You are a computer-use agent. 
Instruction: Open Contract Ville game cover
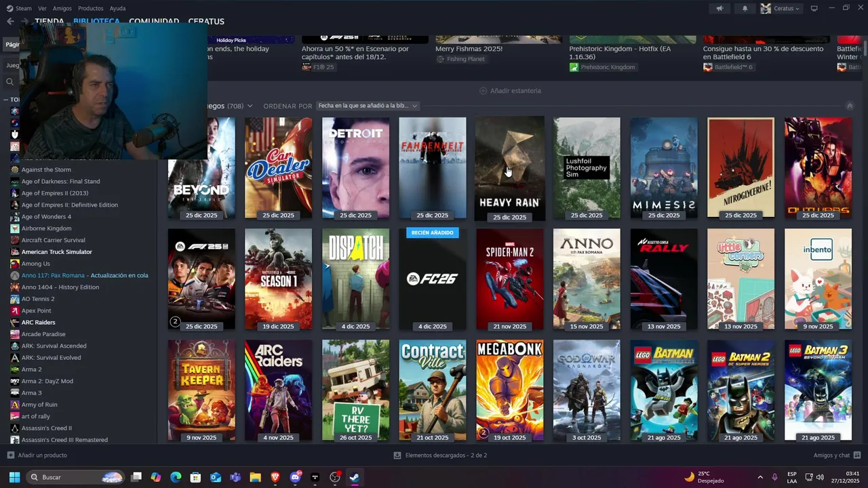tap(433, 390)
